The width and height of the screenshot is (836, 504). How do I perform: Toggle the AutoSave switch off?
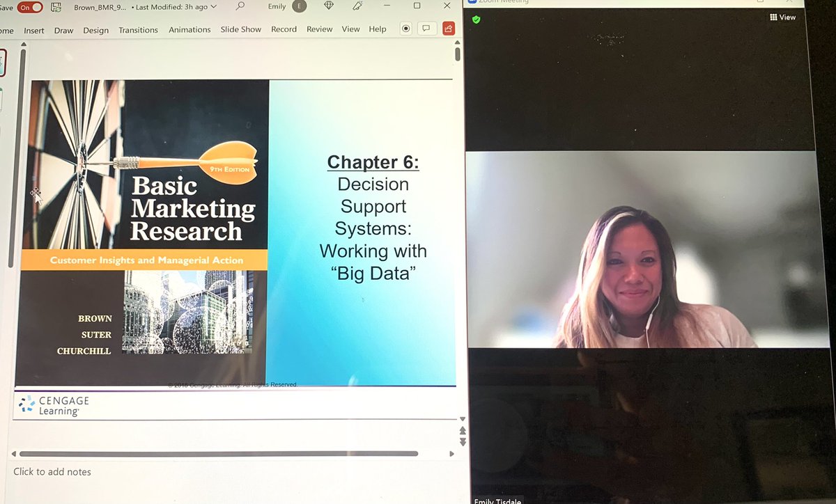pyautogui.click(x=30, y=7)
